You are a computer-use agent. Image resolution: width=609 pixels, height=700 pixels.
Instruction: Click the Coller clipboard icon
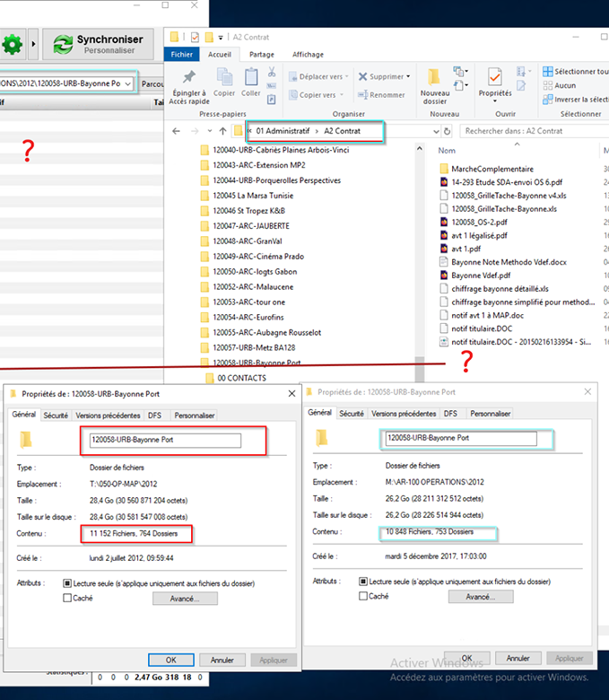pyautogui.click(x=251, y=83)
